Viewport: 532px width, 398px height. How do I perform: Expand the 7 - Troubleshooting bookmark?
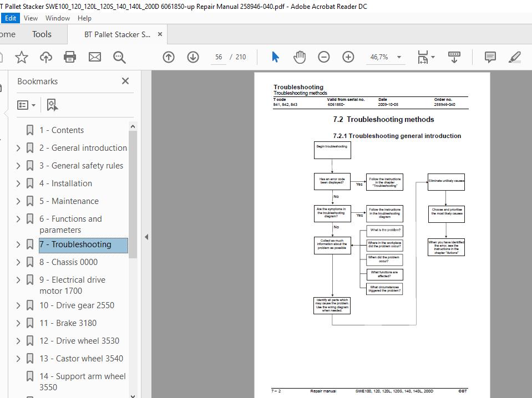pos(18,244)
